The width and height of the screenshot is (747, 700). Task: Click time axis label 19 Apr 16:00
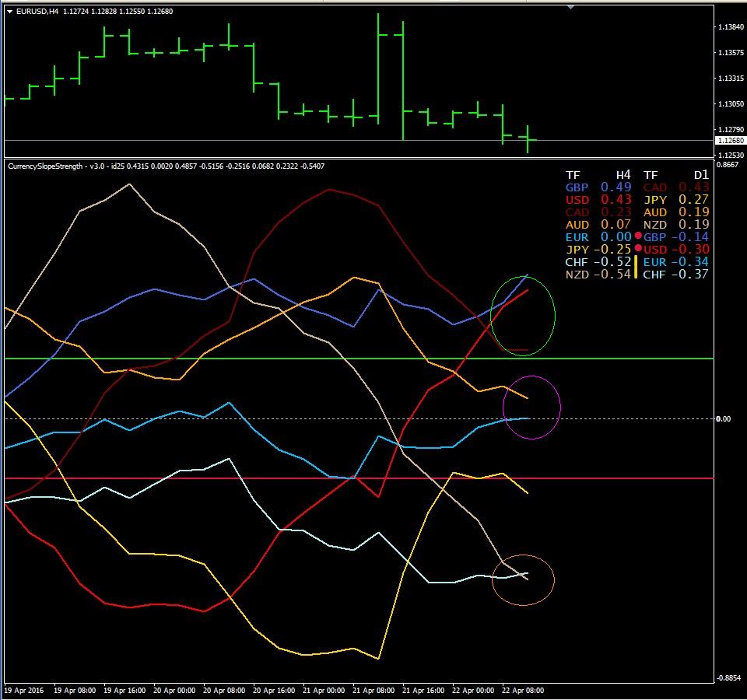pos(124,691)
